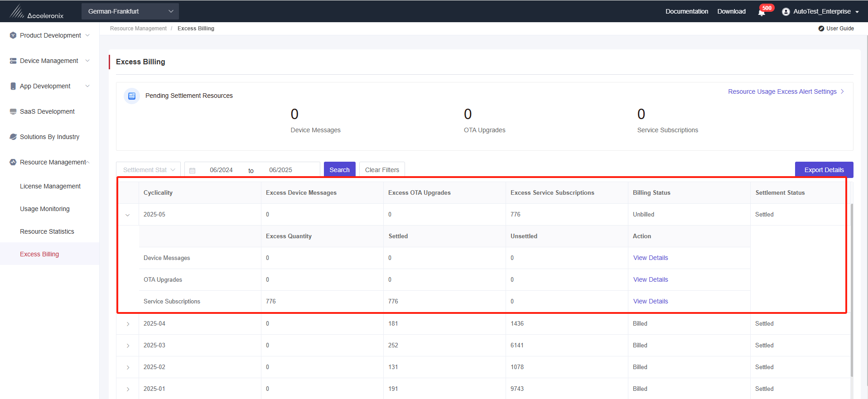View Details for Device Messages
Viewport: 868px width, 399px height.
pos(651,258)
